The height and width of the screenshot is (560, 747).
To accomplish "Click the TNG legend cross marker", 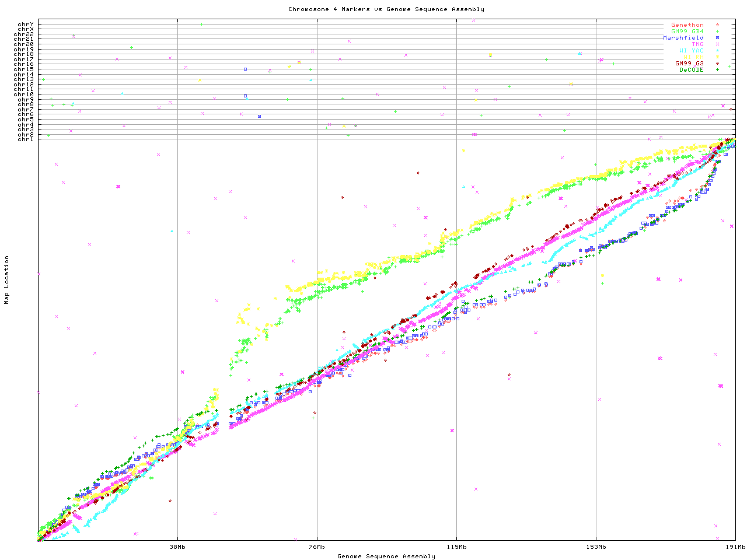I will tap(717, 44).
